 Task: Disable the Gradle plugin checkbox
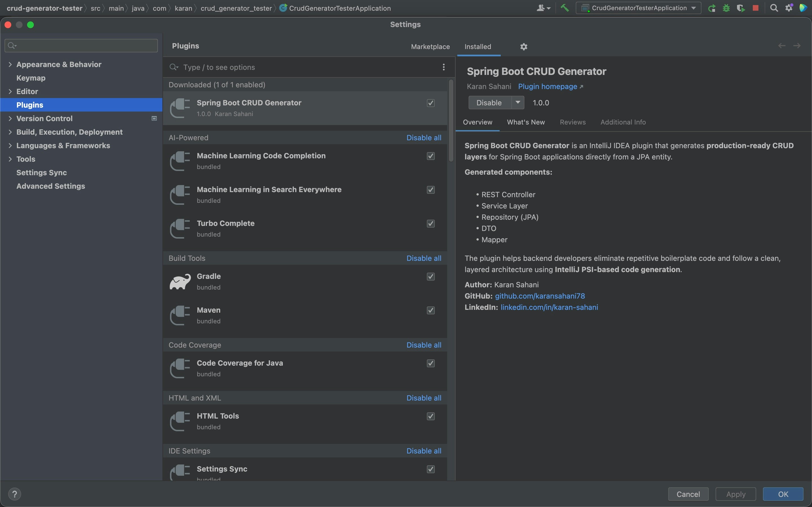(x=431, y=276)
